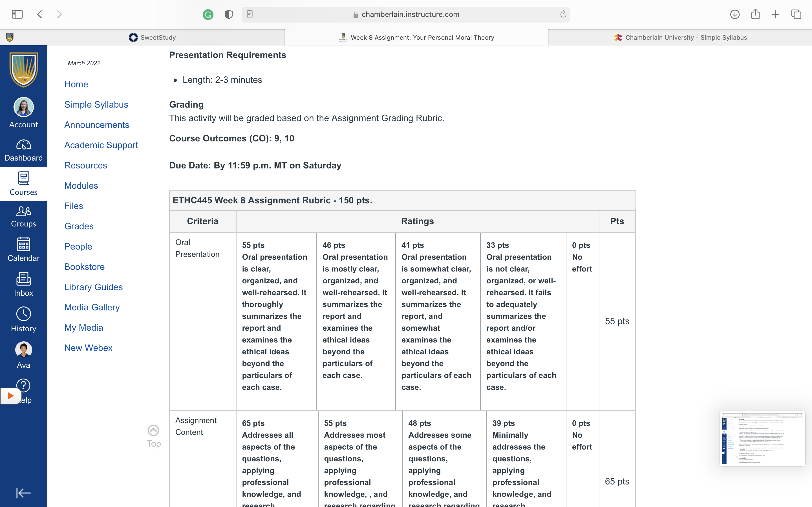The image size is (812, 507).
Task: Open the screenshot preview thumbnail
Action: [762, 439]
